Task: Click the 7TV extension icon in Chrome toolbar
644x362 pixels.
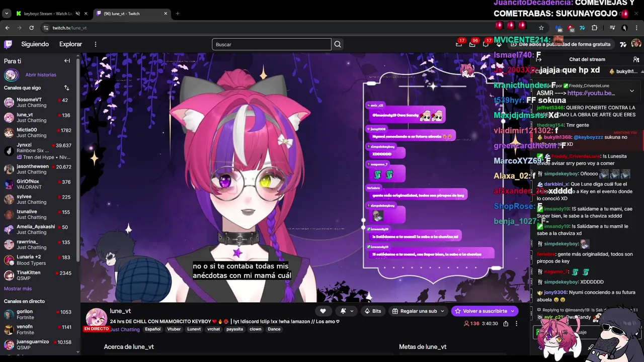Action: [x=582, y=28]
